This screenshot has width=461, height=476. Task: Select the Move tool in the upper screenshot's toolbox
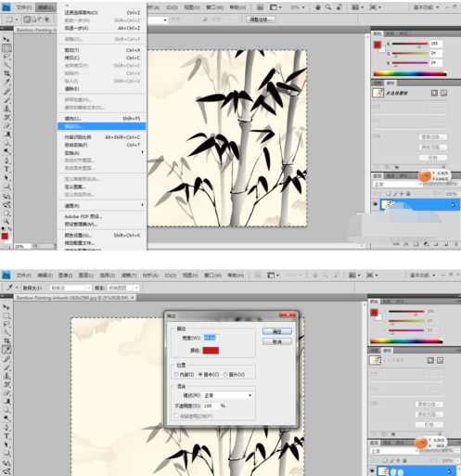pyautogui.click(x=6, y=39)
